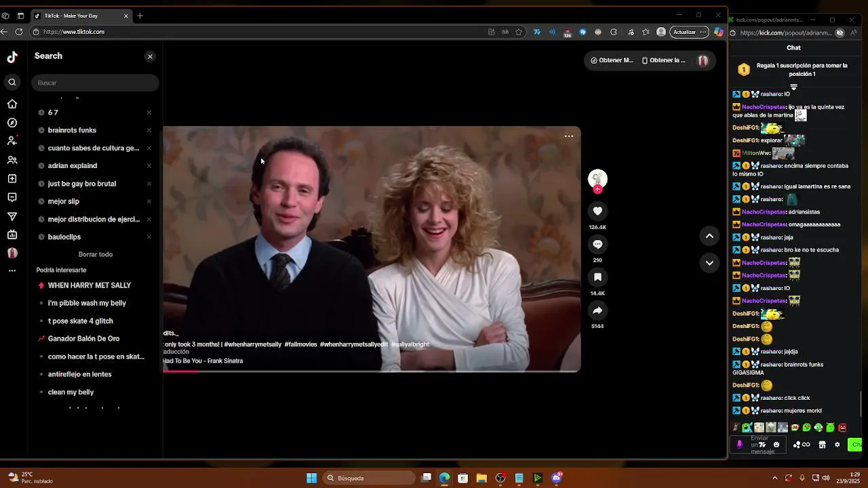
Task: Go to TikTok Home via house icon
Action: coord(12,104)
